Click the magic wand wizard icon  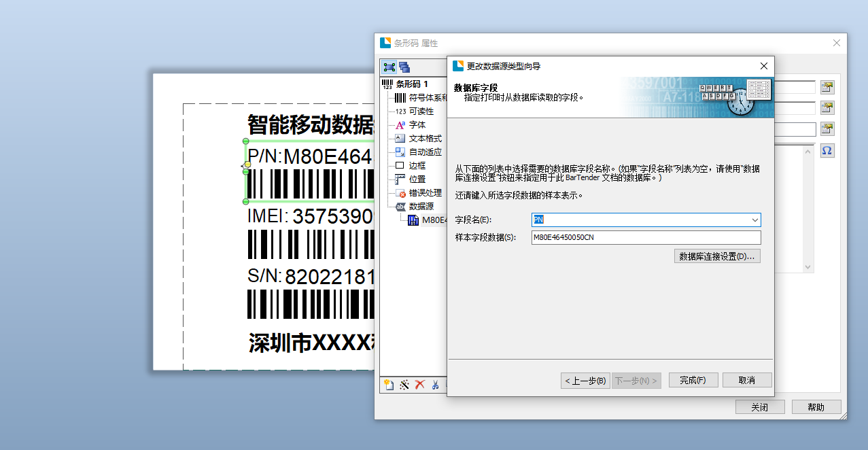[x=404, y=385]
